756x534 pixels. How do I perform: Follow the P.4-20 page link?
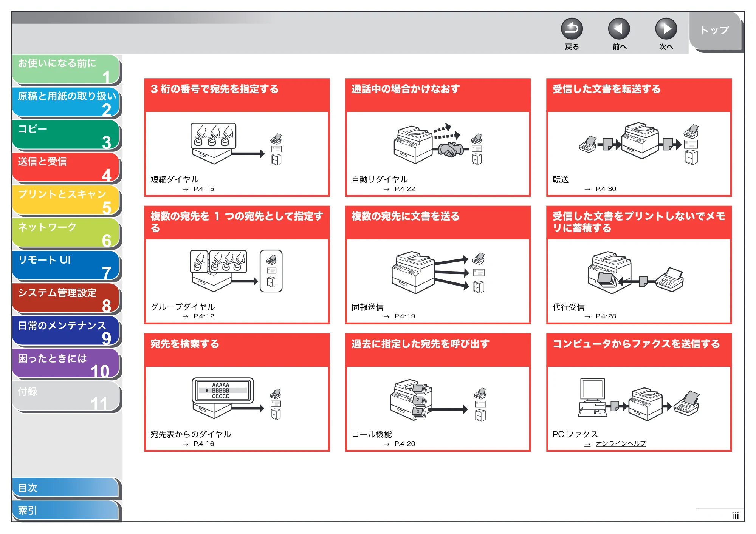coord(405,444)
